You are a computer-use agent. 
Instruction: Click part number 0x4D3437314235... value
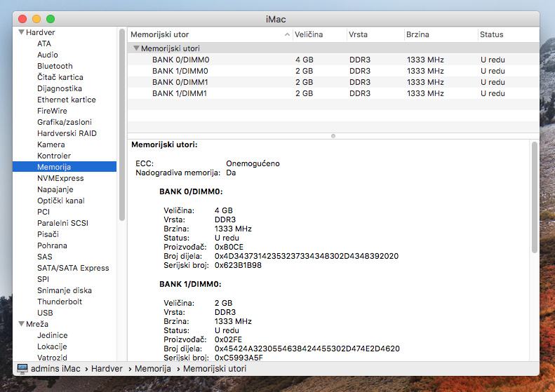click(307, 256)
